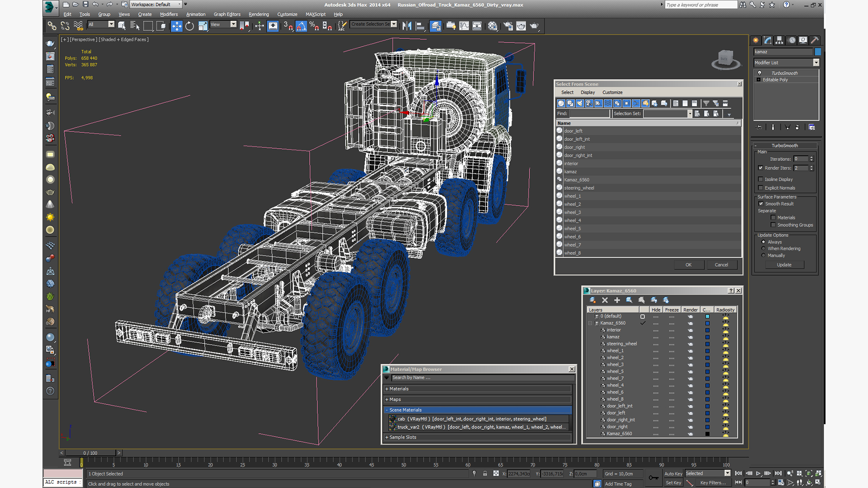Open the Create Selection Set dropdown

(x=374, y=24)
